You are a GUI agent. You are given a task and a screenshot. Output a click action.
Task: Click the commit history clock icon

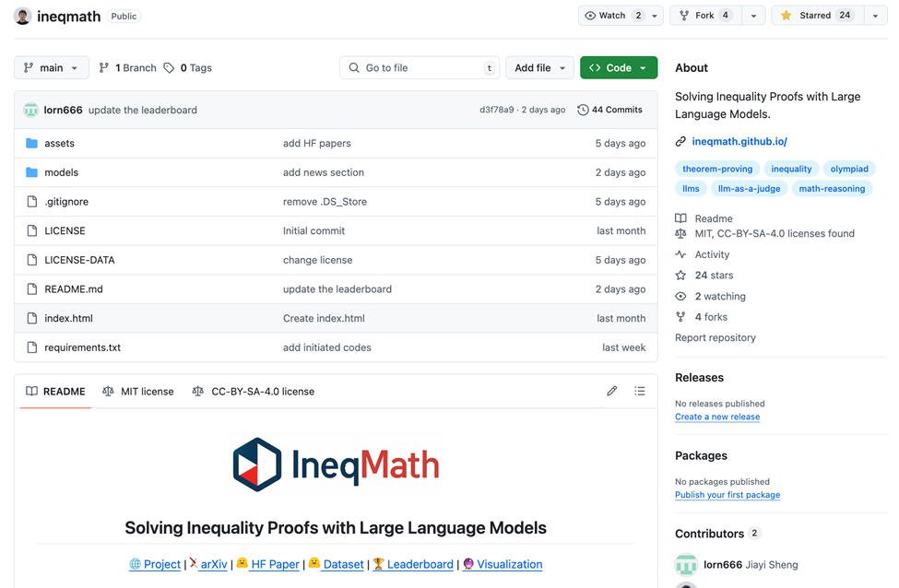click(583, 110)
